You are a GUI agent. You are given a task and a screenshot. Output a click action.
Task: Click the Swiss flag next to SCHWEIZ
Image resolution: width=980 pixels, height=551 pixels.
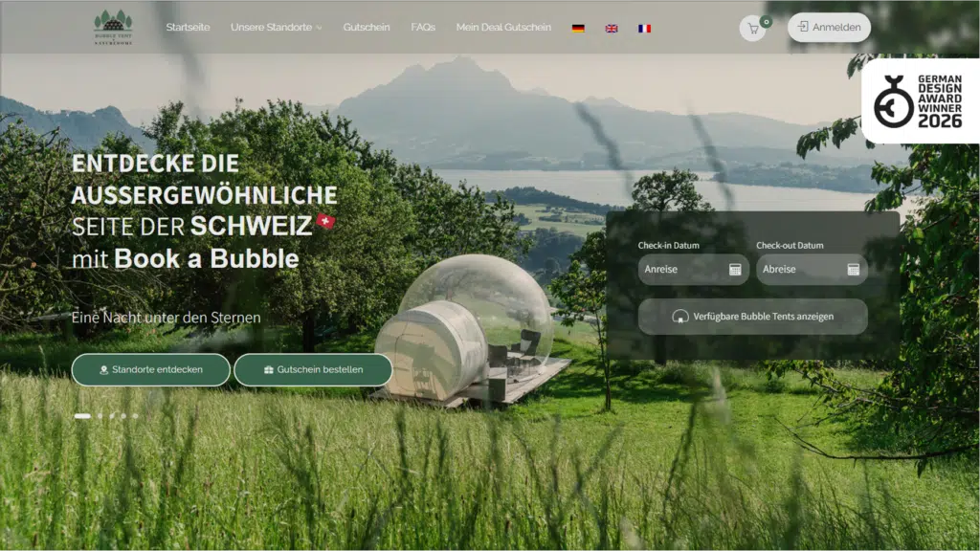325,221
